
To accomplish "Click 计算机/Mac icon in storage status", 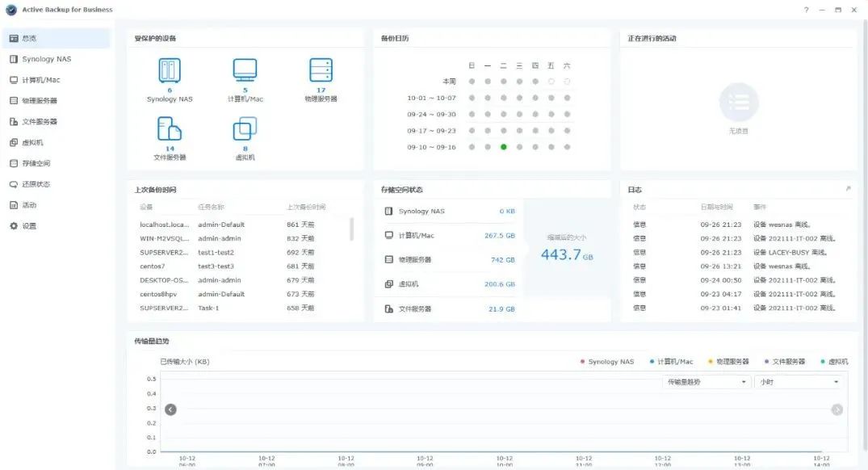I will tap(388, 235).
